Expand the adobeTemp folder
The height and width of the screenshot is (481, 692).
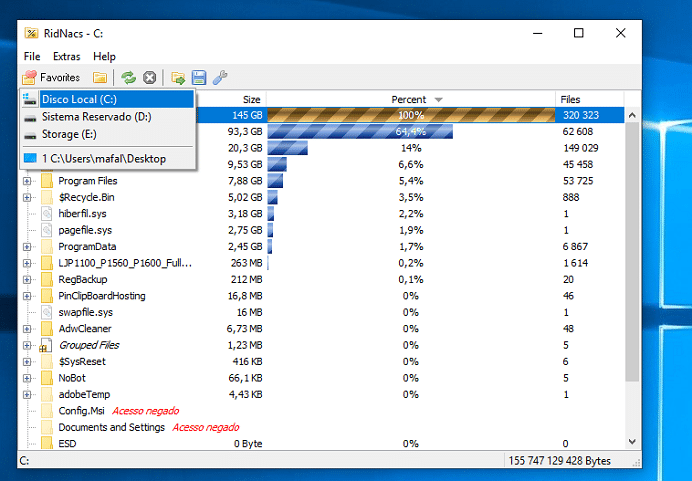point(27,395)
